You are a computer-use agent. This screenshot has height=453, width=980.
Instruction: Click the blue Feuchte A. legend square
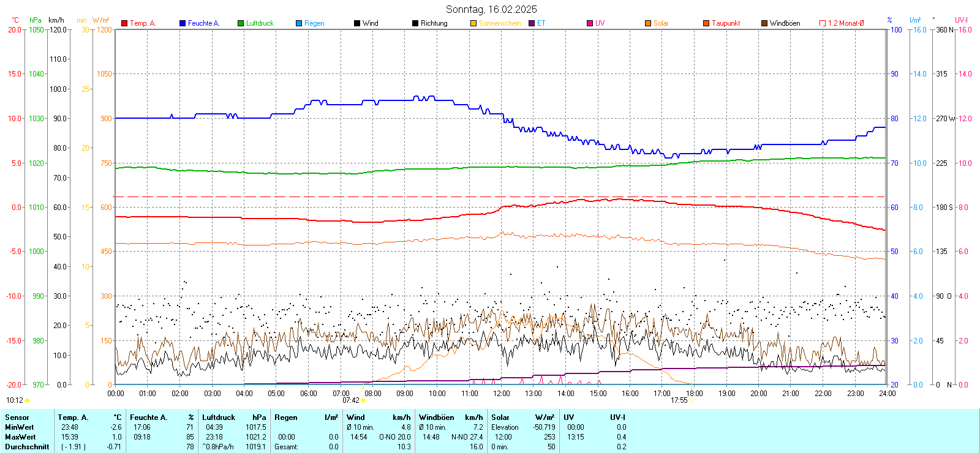point(183,23)
